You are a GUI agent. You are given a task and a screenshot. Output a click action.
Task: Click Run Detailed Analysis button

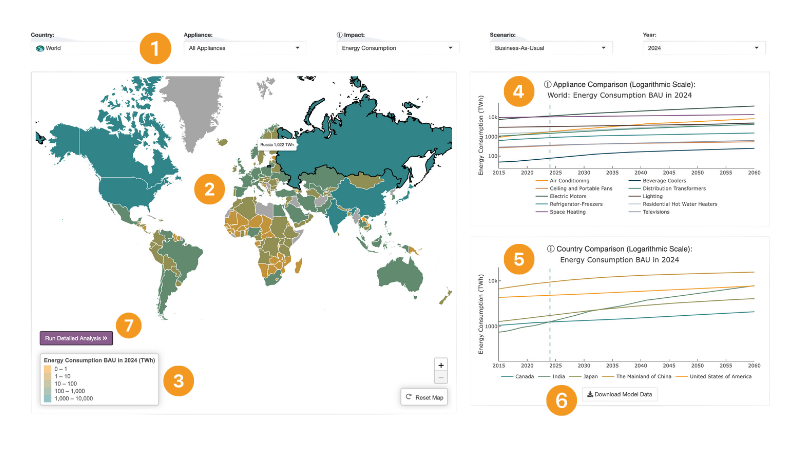click(x=76, y=338)
